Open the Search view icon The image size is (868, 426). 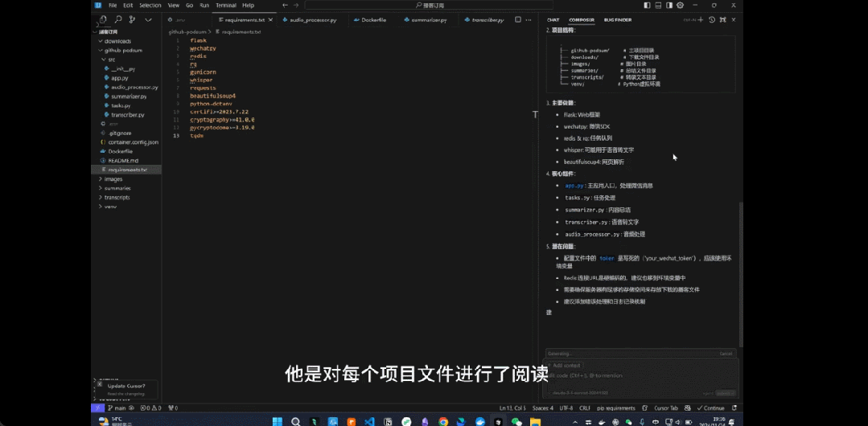pos(118,19)
